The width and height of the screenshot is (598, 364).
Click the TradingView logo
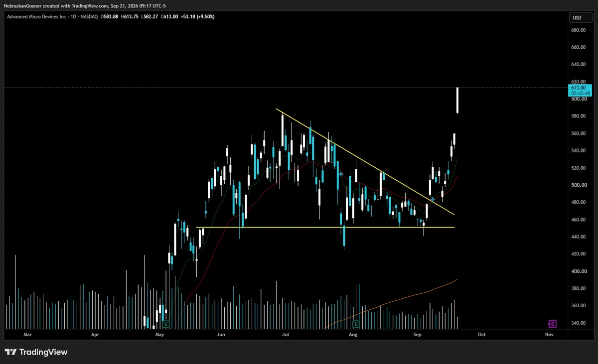point(36,352)
